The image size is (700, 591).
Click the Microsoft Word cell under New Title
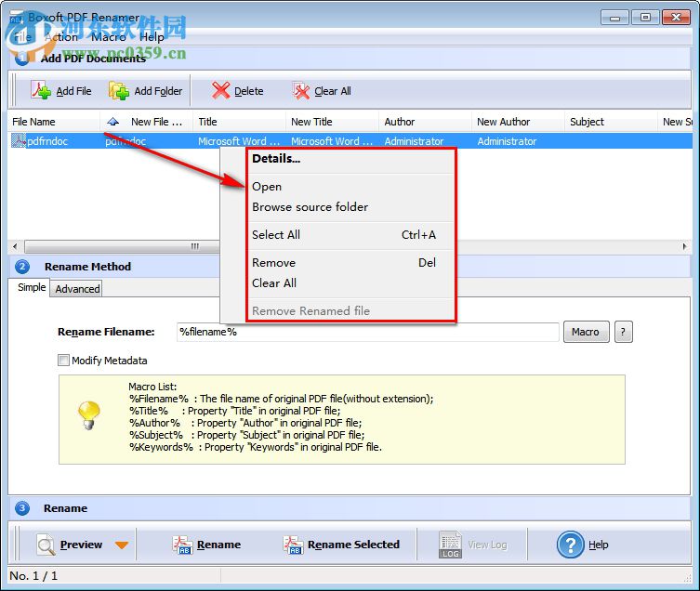point(333,141)
